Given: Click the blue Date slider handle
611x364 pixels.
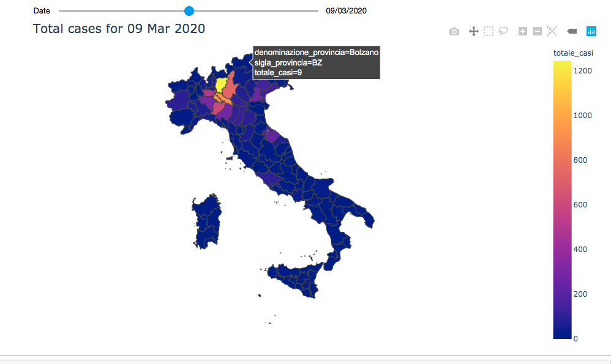Looking at the screenshot, I should 189,11.
